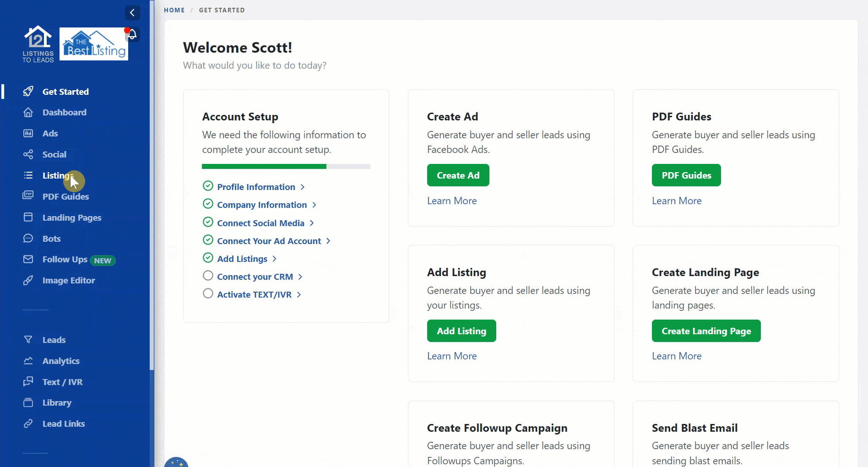This screenshot has width=868, height=467.
Task: Click the empty circle beside Activate TEXT/IVR
Action: [x=208, y=293]
